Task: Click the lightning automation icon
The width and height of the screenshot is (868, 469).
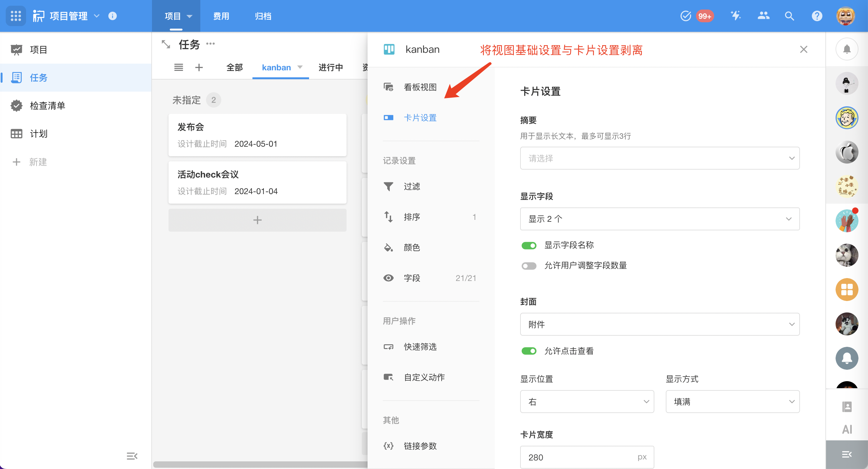Action: [x=735, y=16]
